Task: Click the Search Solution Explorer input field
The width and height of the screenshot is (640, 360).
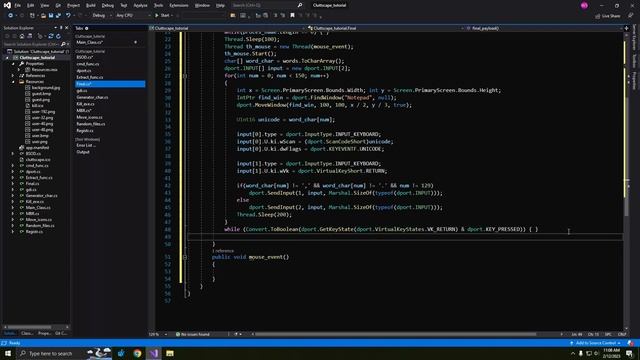Action: pyautogui.click(x=31, y=44)
